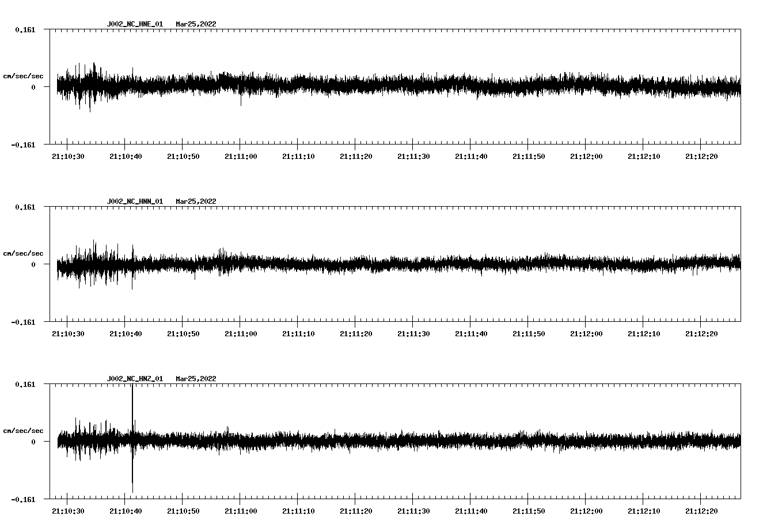Click the 21:11:10 time label on HNN axis
Screen dimensions: 782x532
coord(298,333)
